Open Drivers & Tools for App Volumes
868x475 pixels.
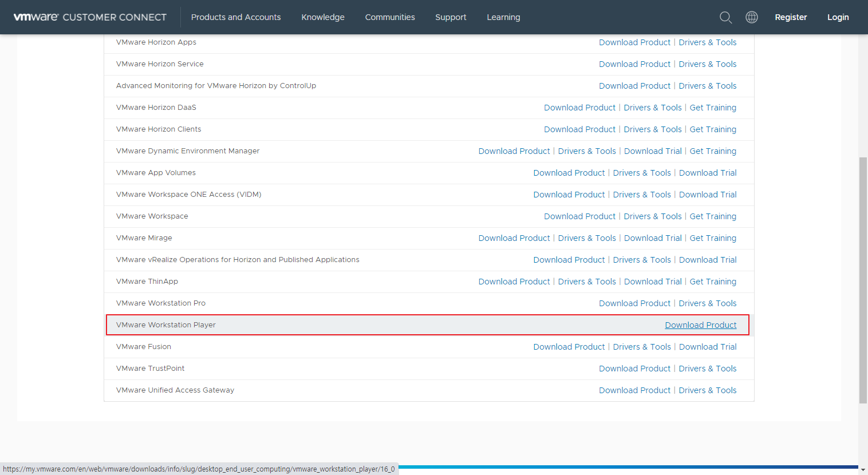(642, 173)
